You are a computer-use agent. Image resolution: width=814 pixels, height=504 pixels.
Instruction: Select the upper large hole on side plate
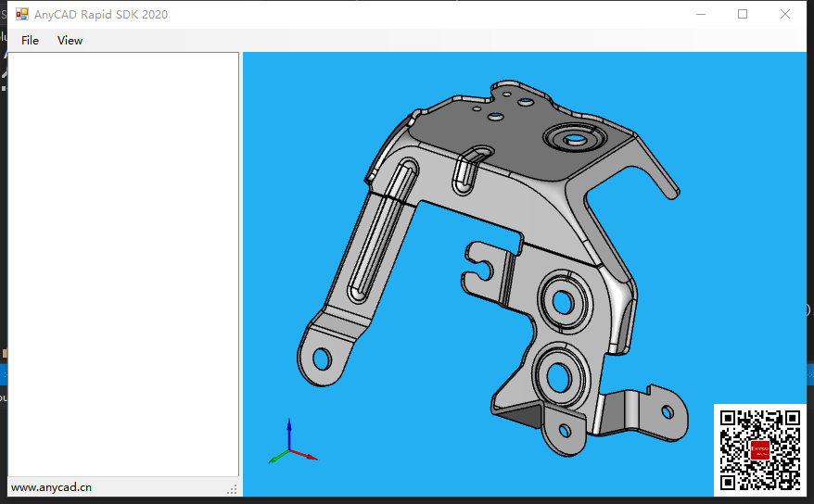coord(563,300)
